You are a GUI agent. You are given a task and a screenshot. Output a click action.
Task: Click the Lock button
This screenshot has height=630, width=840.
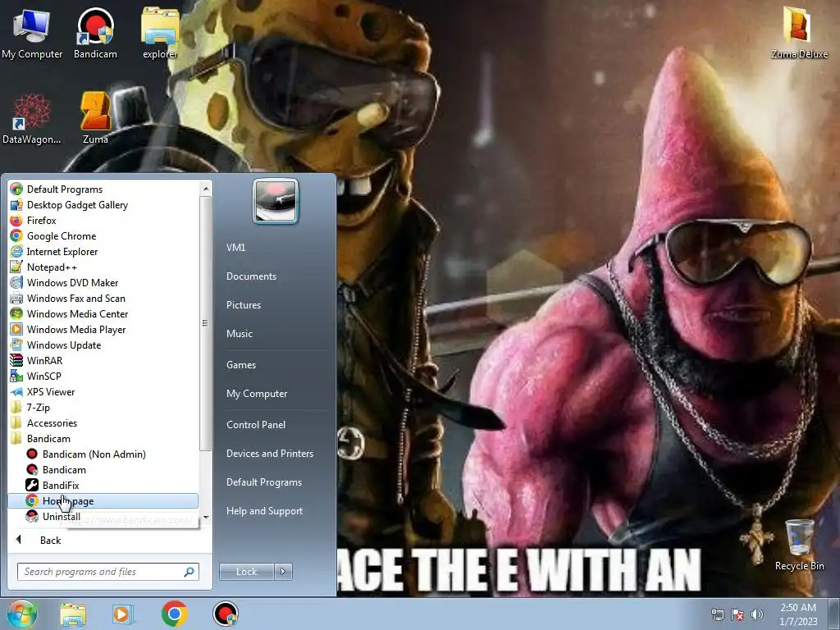point(246,572)
